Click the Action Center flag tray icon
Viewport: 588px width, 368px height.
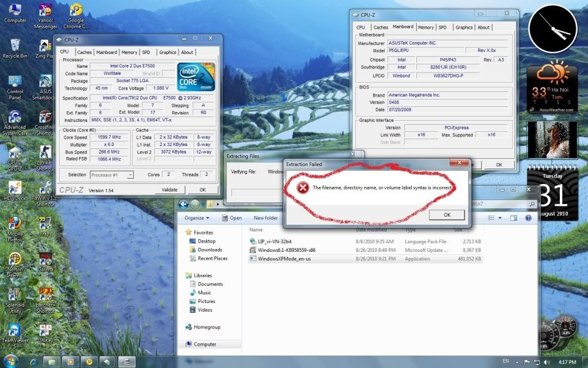coord(527,362)
